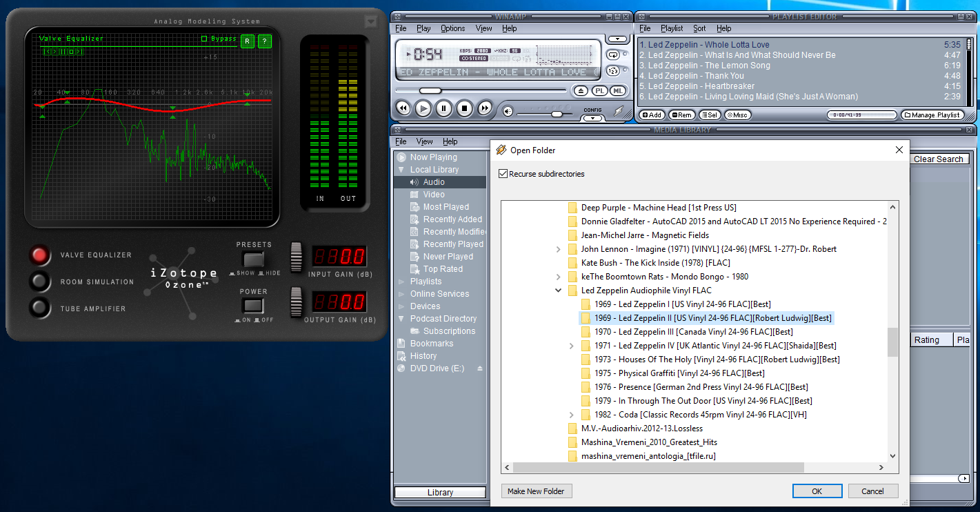The image size is (980, 512).
Task: Click the Make New Folder button
Action: pyautogui.click(x=536, y=491)
